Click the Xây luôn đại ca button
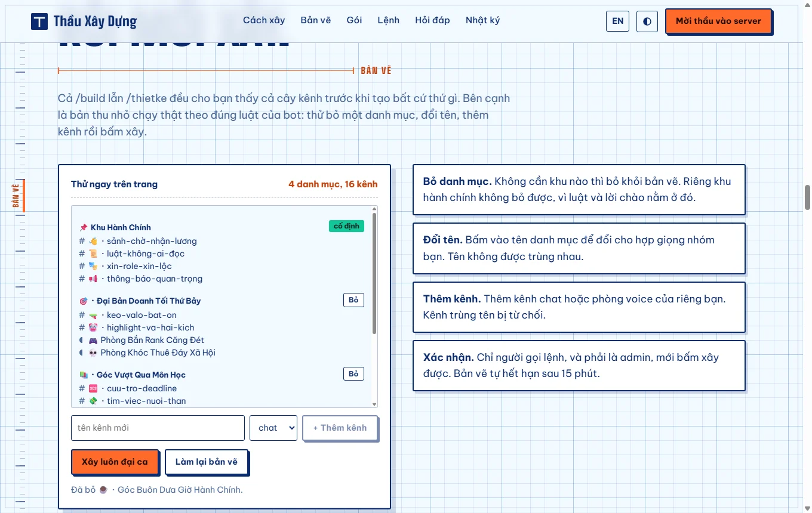This screenshot has width=812, height=513. 115,462
